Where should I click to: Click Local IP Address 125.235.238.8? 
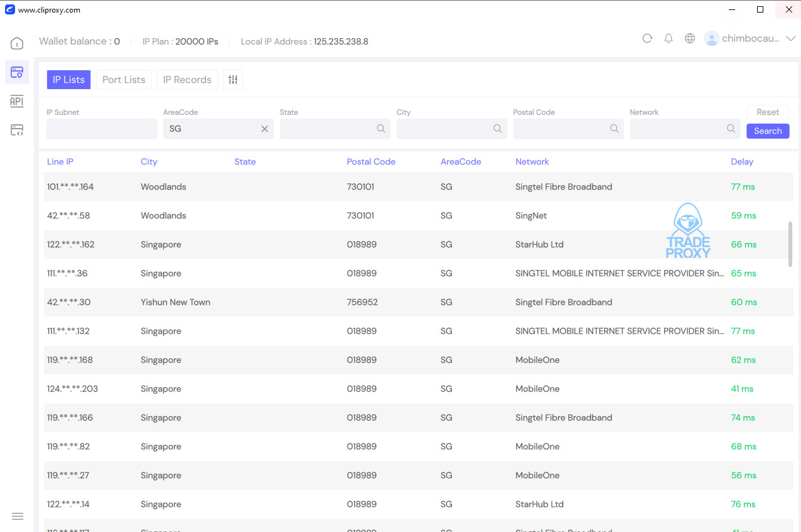tap(304, 41)
